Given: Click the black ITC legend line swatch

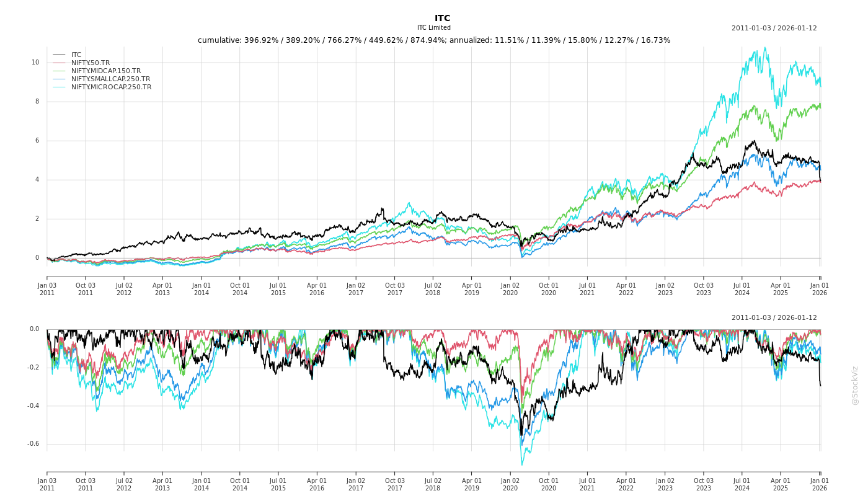Looking at the screenshot, I should [59, 55].
